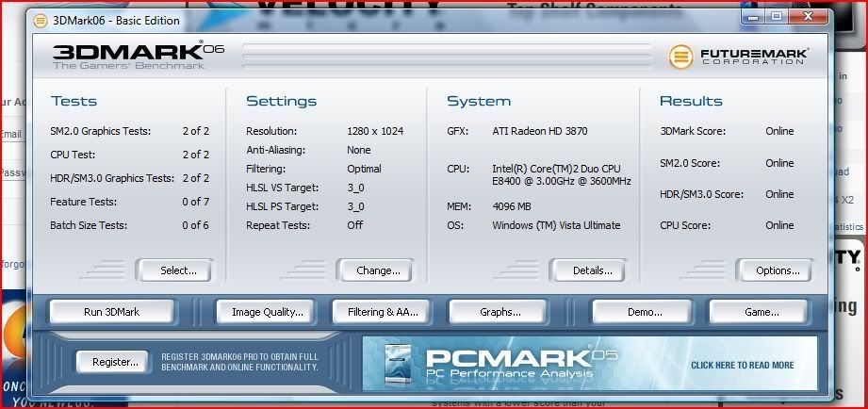Image resolution: width=868 pixels, height=409 pixels.
Task: Click the HDR/SM3.0 Score 'Online' value
Action: 779,194
